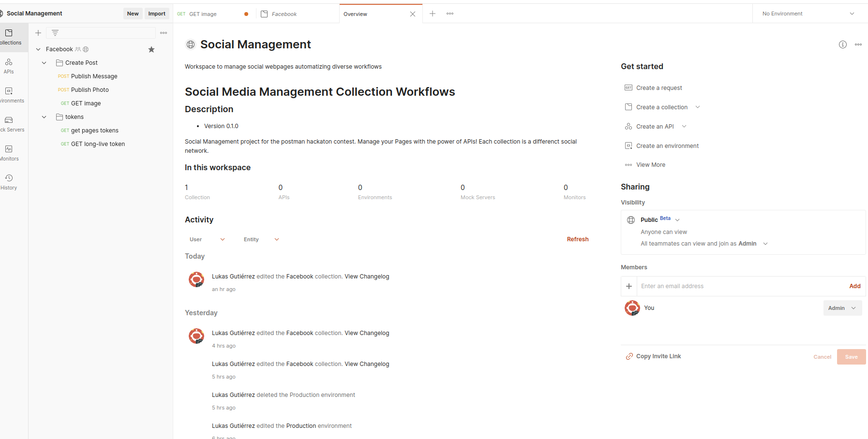Open the collections panel three-dot options
This screenshot has width=868, height=439.
click(x=164, y=33)
